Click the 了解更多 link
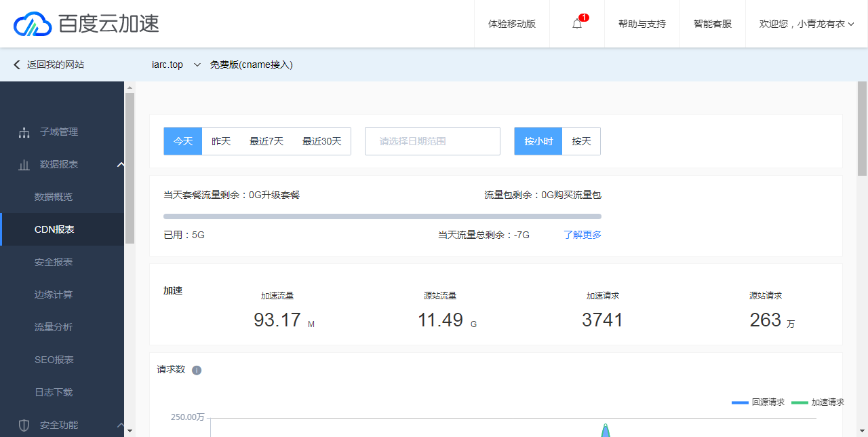The width and height of the screenshot is (868, 437). tap(583, 235)
